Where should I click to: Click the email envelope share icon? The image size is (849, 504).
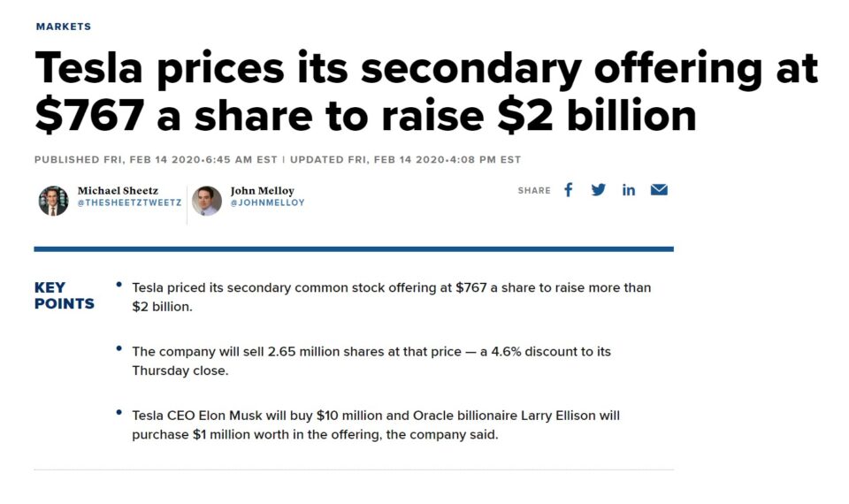pos(659,190)
